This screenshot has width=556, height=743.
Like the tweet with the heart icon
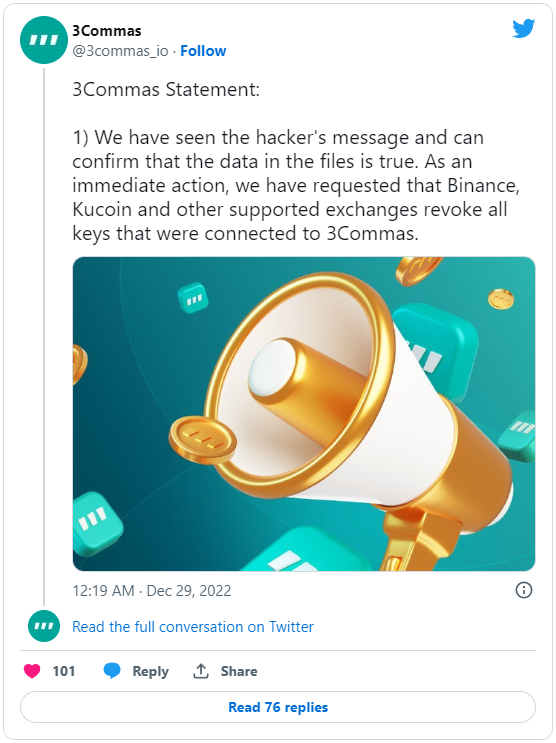32,671
